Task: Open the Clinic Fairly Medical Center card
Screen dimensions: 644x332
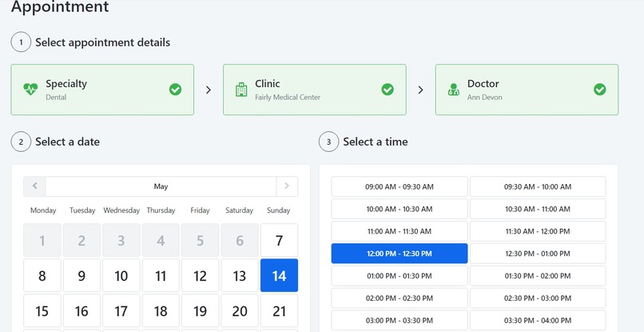Action: click(315, 90)
